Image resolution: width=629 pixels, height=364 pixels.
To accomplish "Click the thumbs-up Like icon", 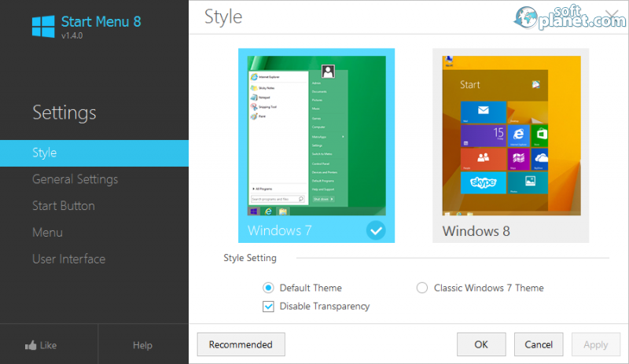I will [x=31, y=345].
